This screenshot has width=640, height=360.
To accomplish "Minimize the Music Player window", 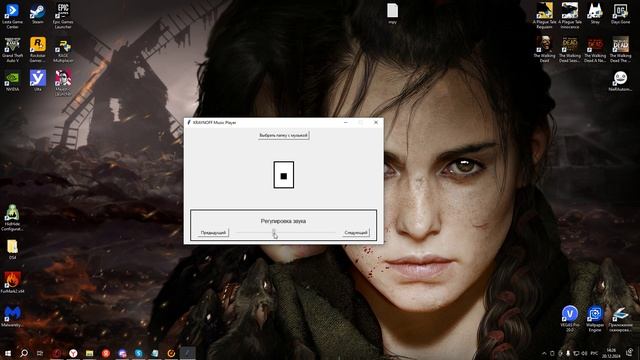I will [x=346, y=122].
